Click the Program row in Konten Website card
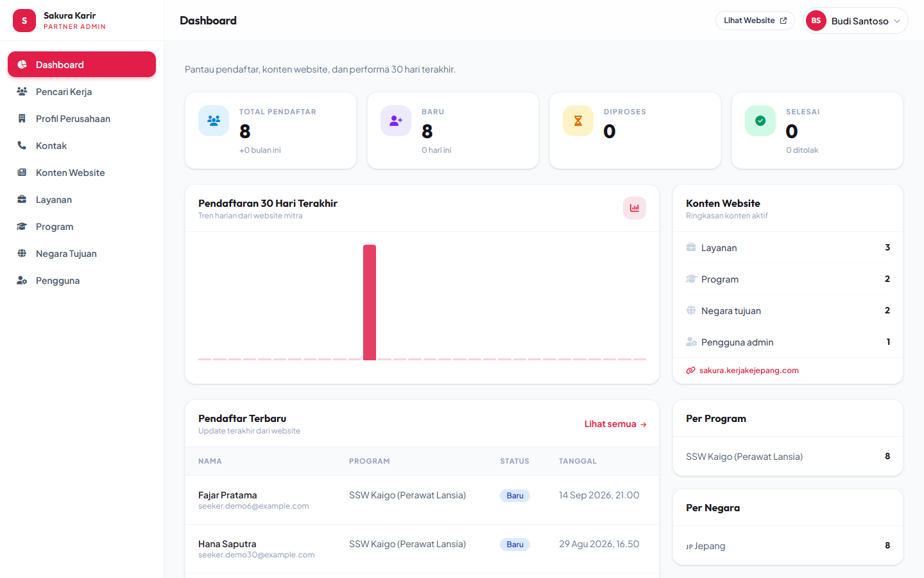 788,279
